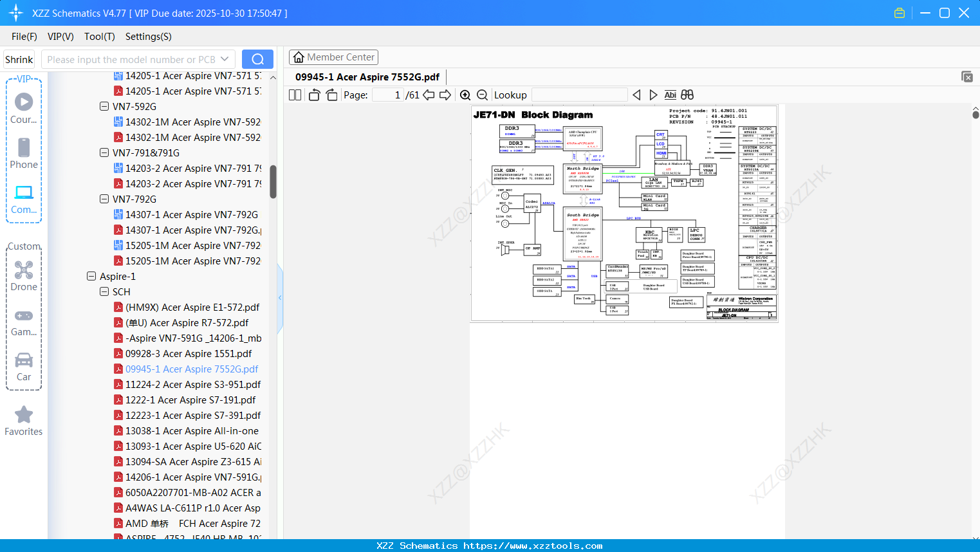Zoom in on the schematic
980x552 pixels.
pyautogui.click(x=465, y=95)
